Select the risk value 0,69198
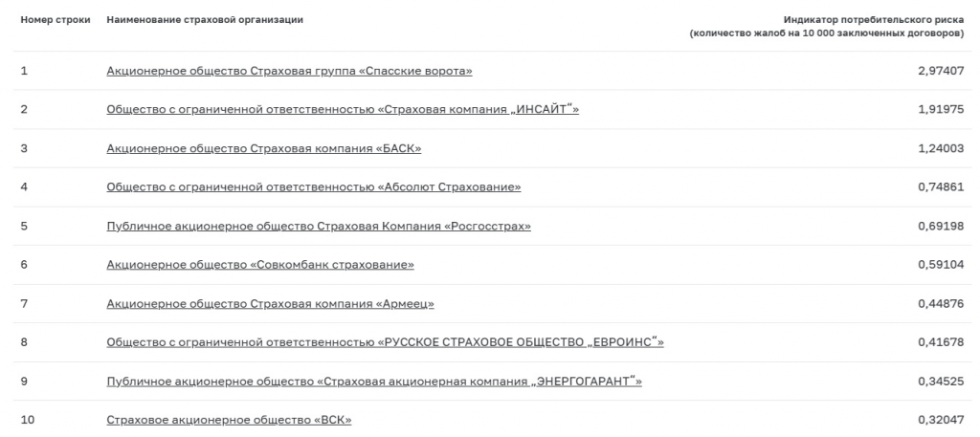Image resolution: width=980 pixels, height=437 pixels. pos(942,226)
